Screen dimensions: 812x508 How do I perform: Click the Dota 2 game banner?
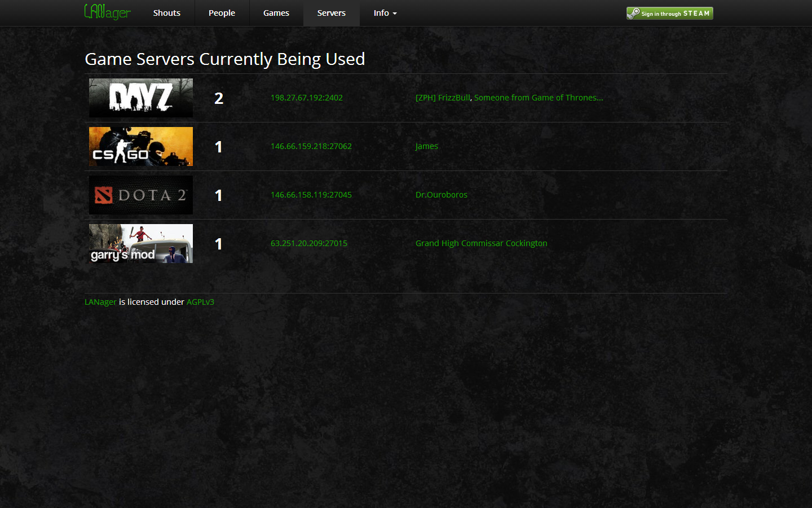[x=141, y=195]
